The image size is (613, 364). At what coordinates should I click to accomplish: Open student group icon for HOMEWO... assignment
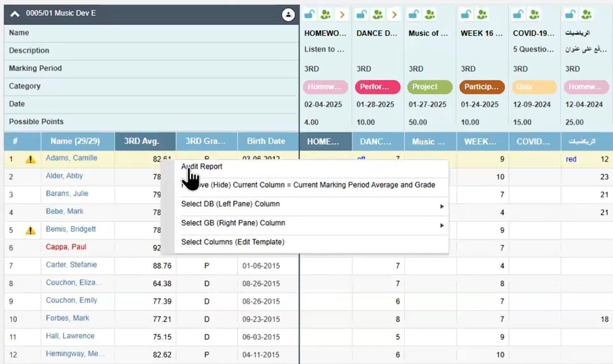tap(326, 14)
